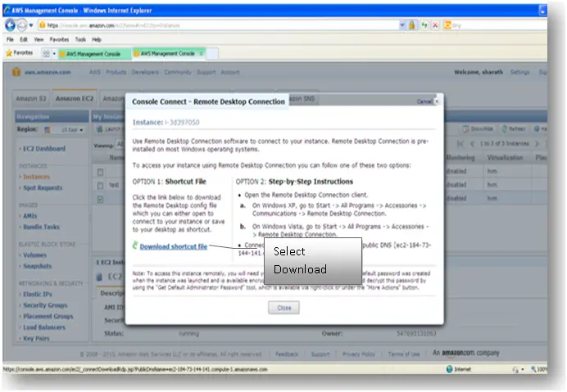Click the Show/Hide toolbar icon behind dialog

pyautogui.click(x=465, y=128)
